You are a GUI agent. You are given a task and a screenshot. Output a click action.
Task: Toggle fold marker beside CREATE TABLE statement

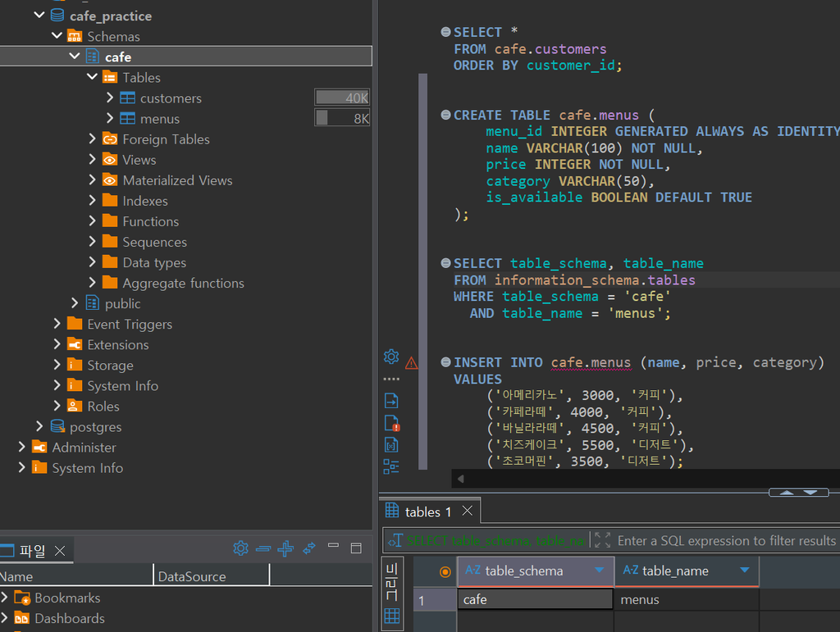[445, 115]
